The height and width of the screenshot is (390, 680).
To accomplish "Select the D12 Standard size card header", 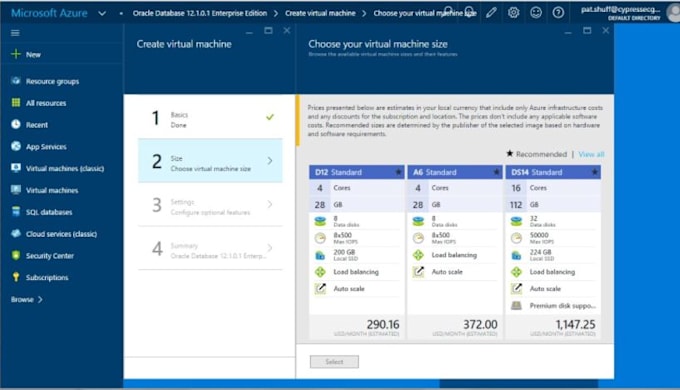I will pos(356,172).
